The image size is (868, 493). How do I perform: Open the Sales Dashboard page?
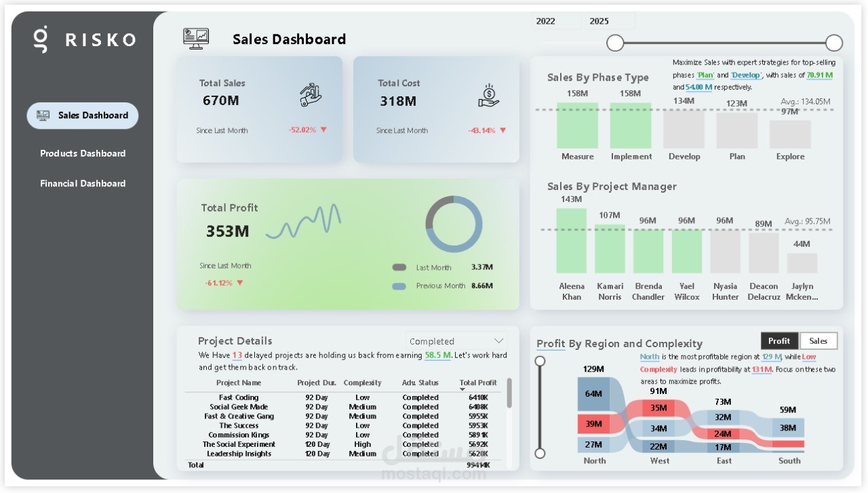point(83,115)
